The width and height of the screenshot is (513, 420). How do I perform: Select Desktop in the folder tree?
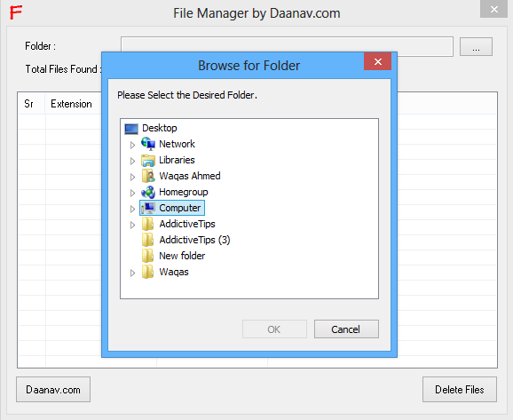(x=160, y=128)
